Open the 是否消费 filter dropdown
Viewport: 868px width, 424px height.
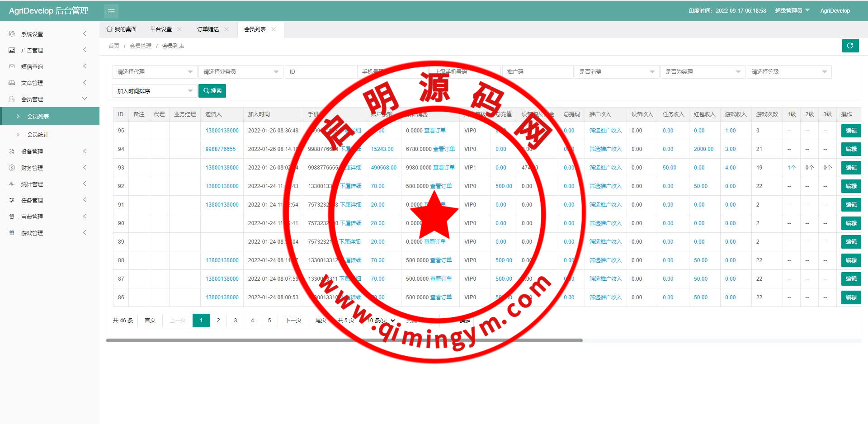coord(616,72)
